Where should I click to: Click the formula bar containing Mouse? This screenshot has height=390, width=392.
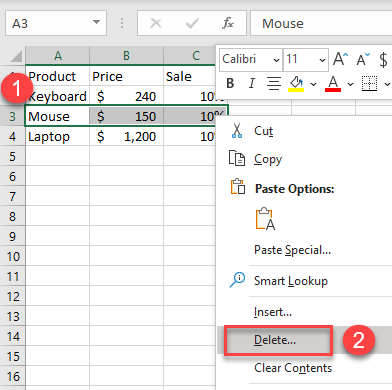pos(321,23)
